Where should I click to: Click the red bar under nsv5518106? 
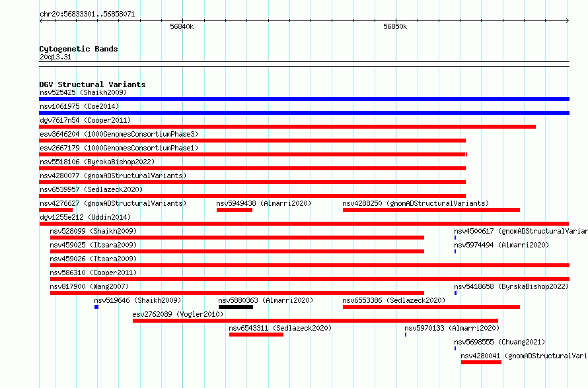point(252,168)
